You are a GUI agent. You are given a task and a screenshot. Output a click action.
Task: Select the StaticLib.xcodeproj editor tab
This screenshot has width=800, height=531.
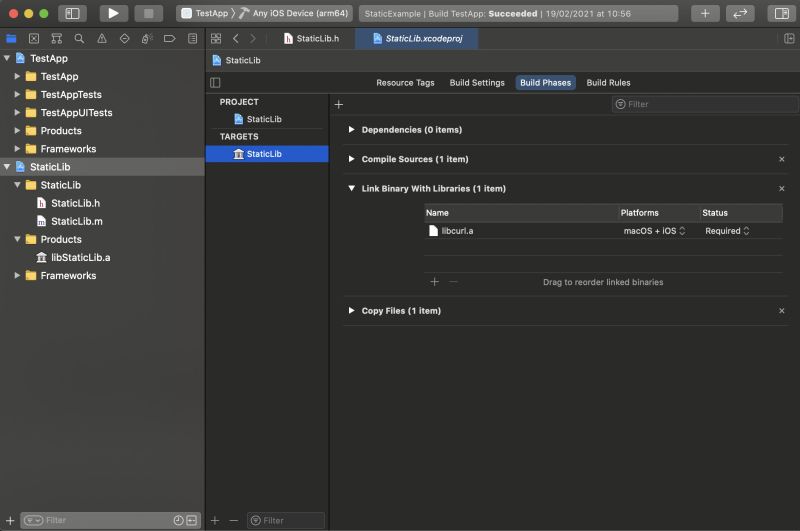(x=417, y=38)
